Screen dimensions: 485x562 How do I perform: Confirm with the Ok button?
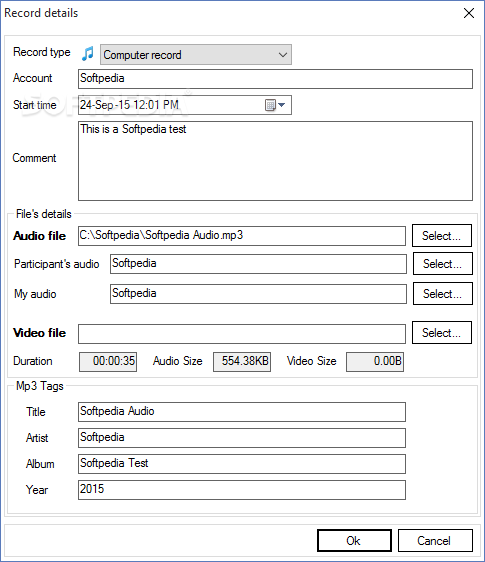[354, 540]
